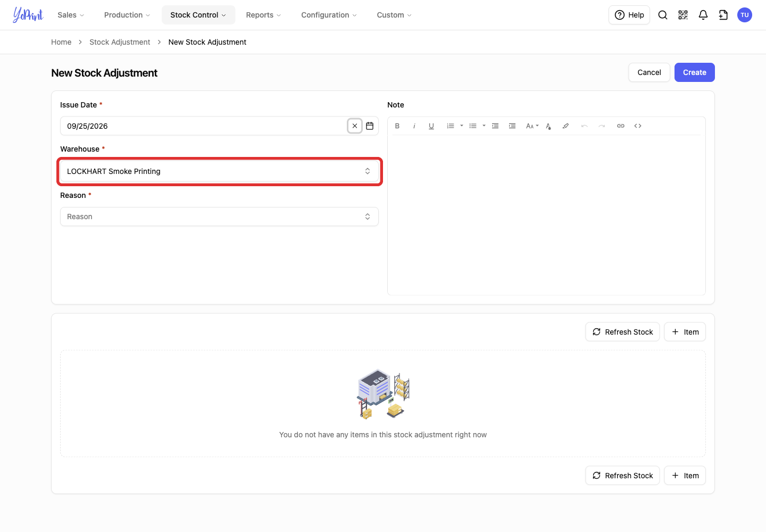Expand the Configuration menu

point(329,15)
